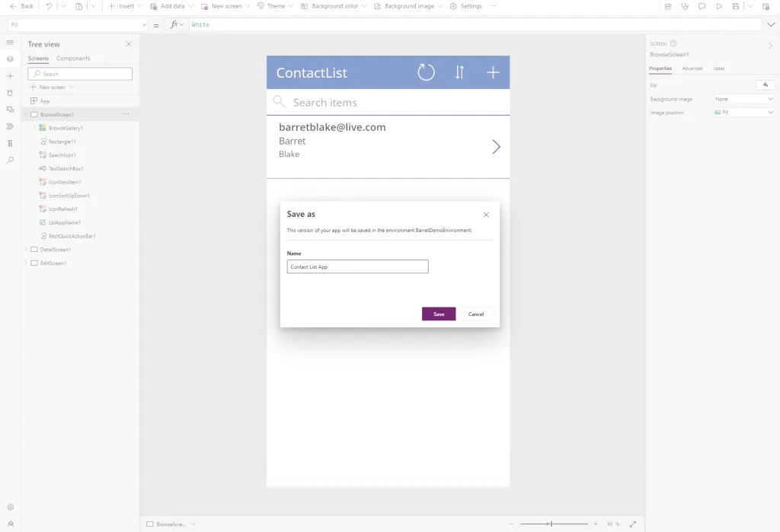Image resolution: width=780 pixels, height=532 pixels.
Task: Expand the DetailScreen1 tree node
Action: (x=25, y=250)
